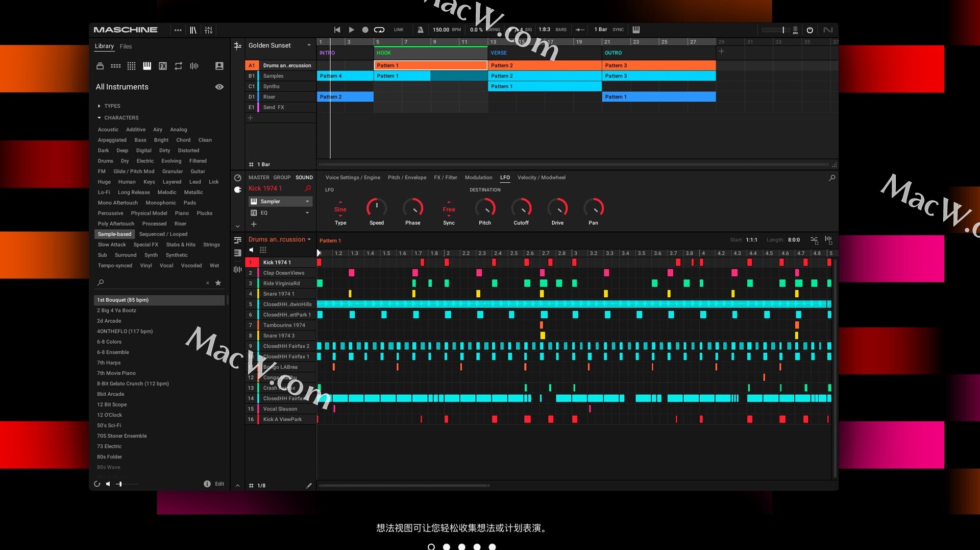Open the EQ plug-in dropdown arrow
Image resolution: width=980 pixels, height=550 pixels.
[x=307, y=213]
